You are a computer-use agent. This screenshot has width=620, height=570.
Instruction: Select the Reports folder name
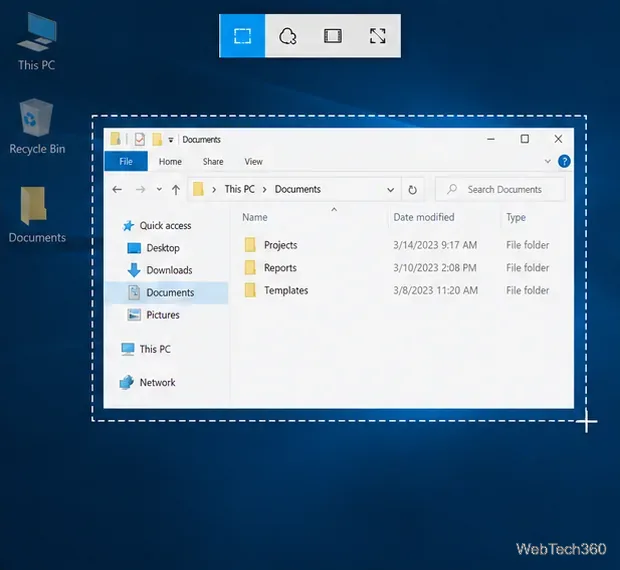(x=280, y=268)
